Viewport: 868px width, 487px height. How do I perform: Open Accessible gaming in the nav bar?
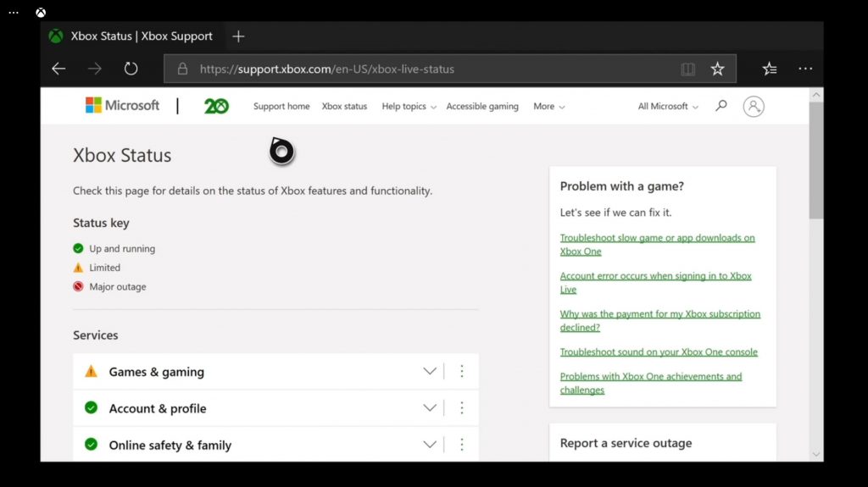click(x=482, y=106)
